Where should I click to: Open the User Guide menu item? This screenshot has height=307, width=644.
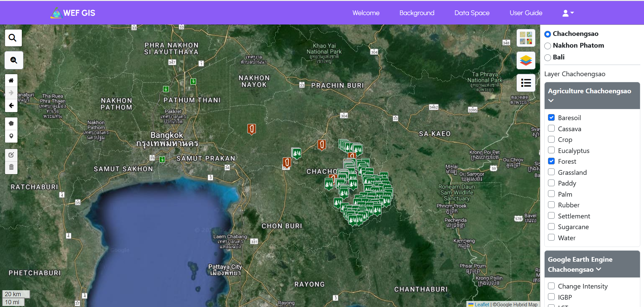(x=526, y=13)
